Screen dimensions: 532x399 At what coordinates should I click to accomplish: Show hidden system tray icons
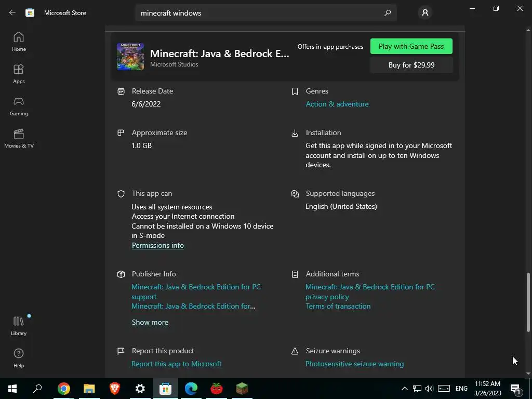pyautogui.click(x=404, y=389)
